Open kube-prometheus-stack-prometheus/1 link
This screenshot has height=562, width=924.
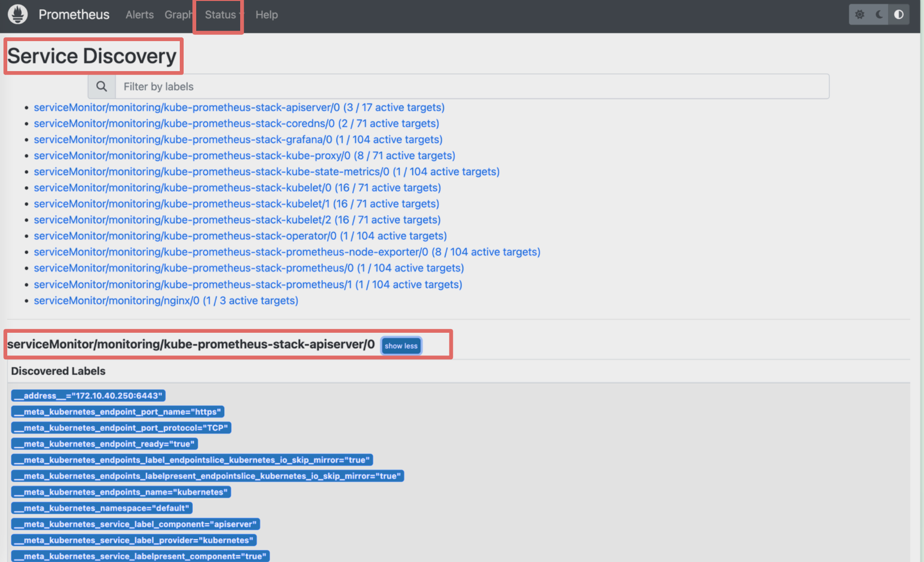click(248, 284)
